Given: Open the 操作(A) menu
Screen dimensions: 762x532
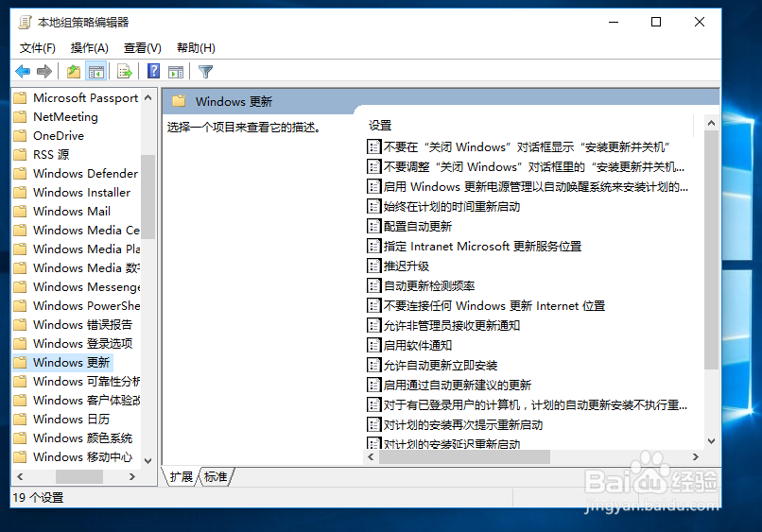Looking at the screenshot, I should pyautogui.click(x=90, y=48).
